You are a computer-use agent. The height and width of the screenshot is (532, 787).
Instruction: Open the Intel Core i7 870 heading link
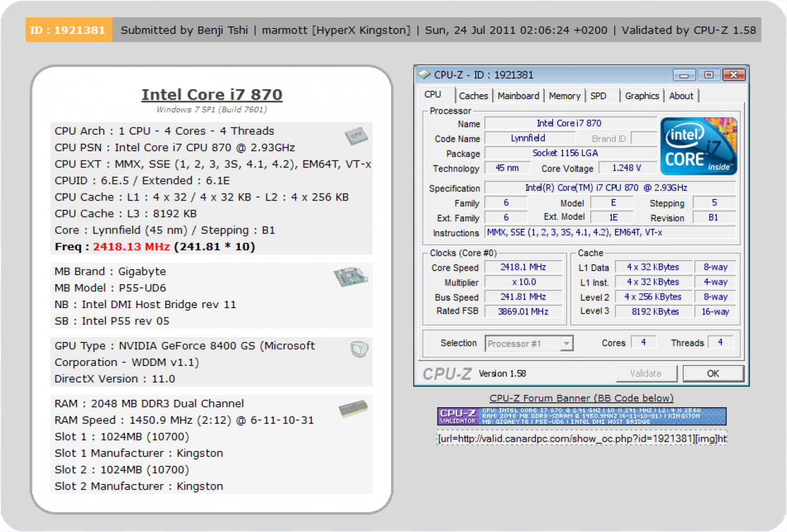click(x=212, y=95)
